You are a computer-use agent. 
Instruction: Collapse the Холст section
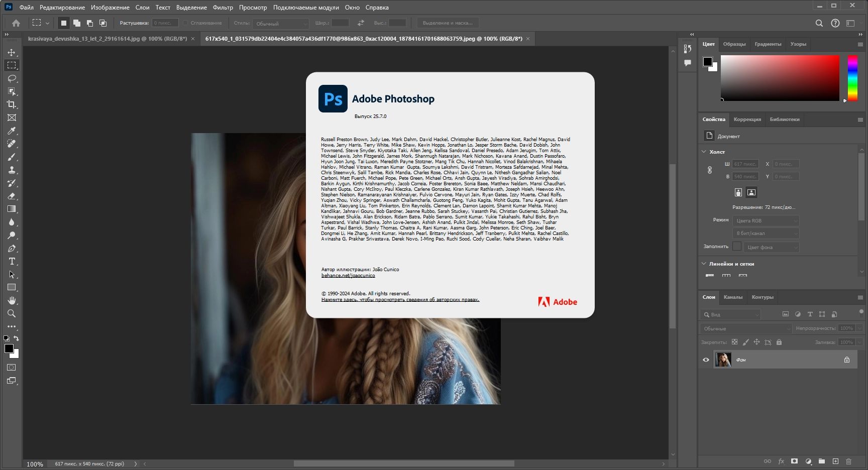coord(704,152)
